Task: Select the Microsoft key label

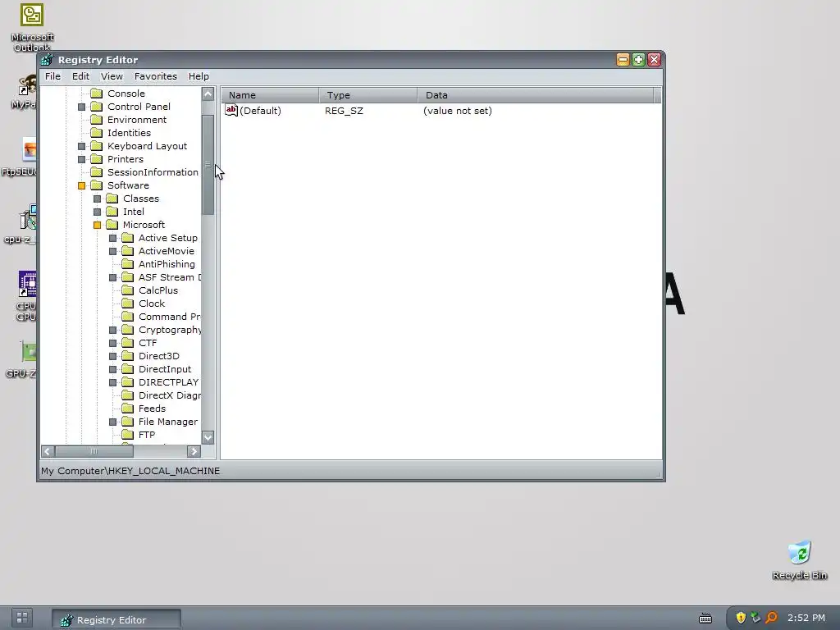Action: (x=144, y=225)
